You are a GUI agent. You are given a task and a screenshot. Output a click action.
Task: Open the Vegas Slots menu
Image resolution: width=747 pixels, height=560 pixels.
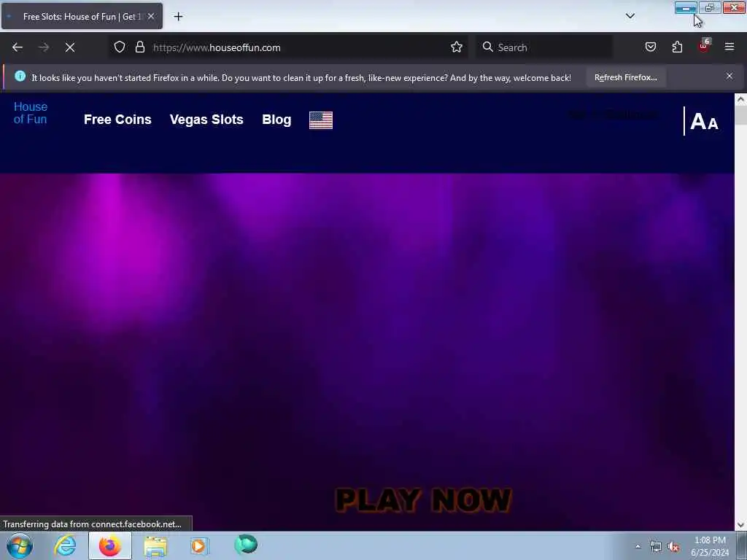(x=206, y=120)
